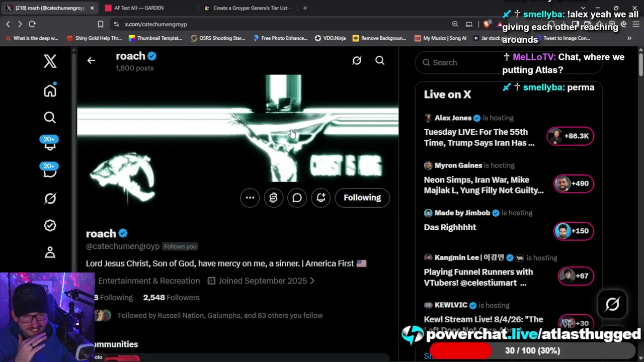Go to the Home feed icon
The image size is (644, 362).
pyautogui.click(x=50, y=90)
